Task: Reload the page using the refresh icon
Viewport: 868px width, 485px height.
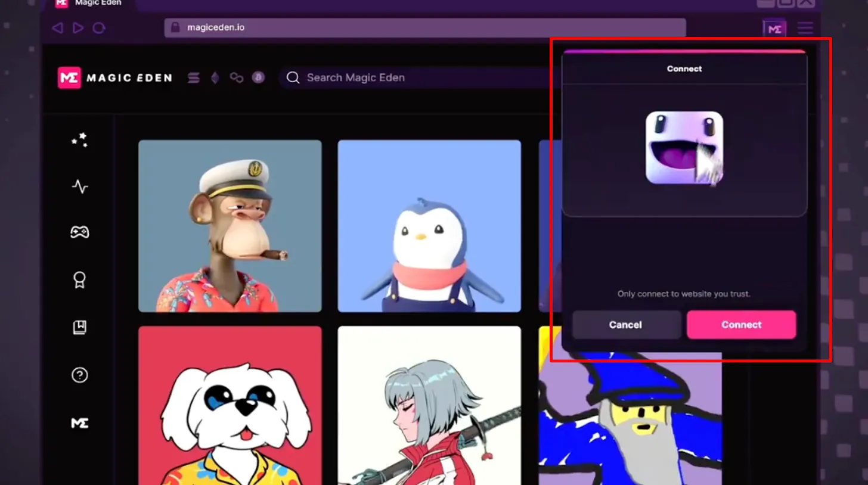Action: point(99,28)
